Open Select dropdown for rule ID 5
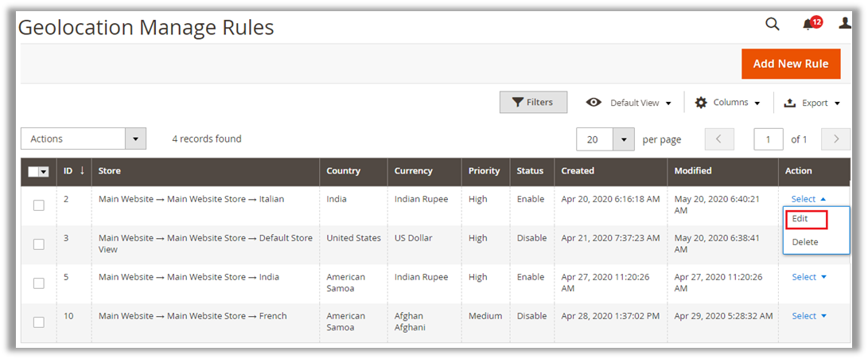 point(809,277)
